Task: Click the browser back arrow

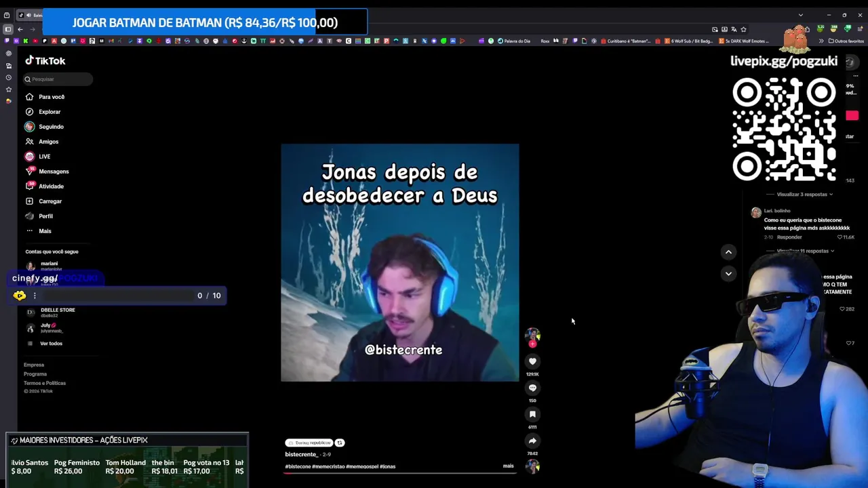Action: click(x=20, y=29)
